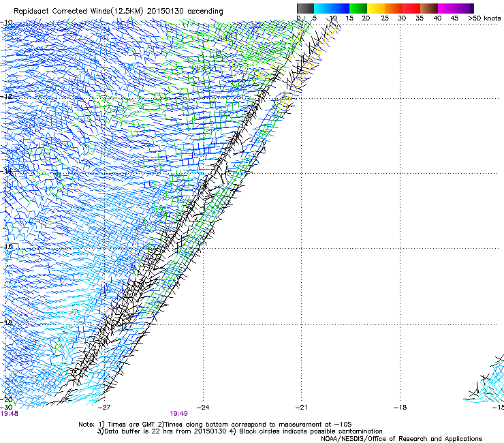Click the '19:48' purple time label
Image resolution: width=504 pixels, height=443 pixels.
point(9,414)
